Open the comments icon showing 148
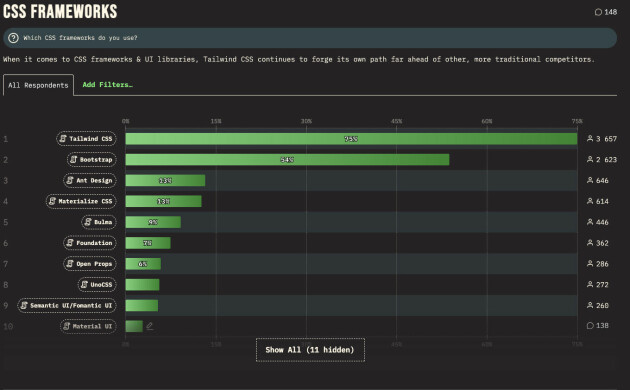The width and height of the screenshot is (630, 390). point(598,12)
